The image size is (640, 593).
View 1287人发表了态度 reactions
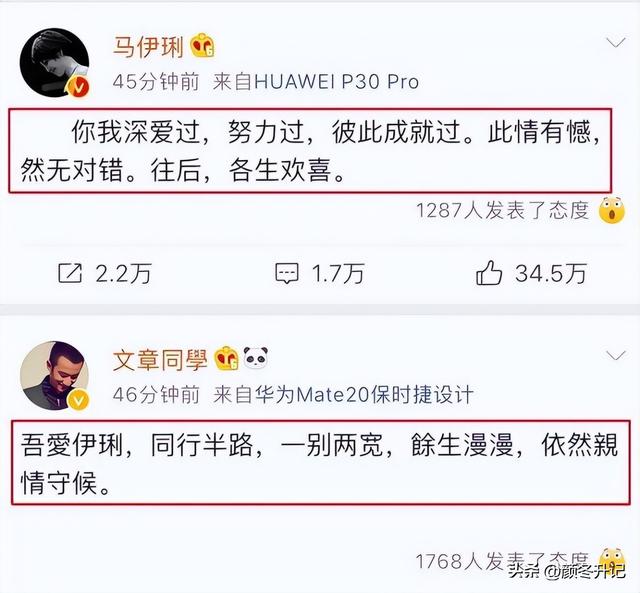point(502,211)
